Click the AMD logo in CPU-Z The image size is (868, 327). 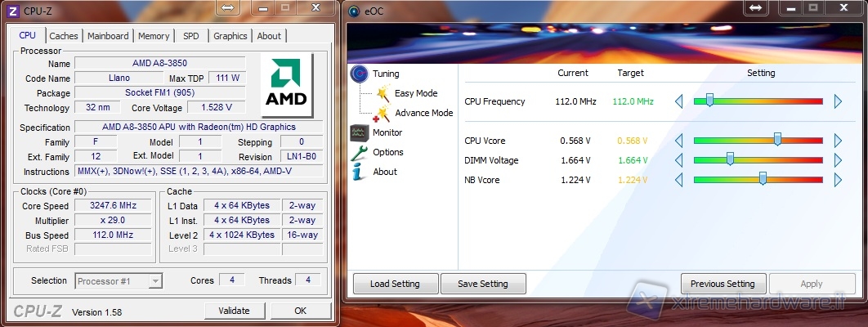[x=285, y=86]
